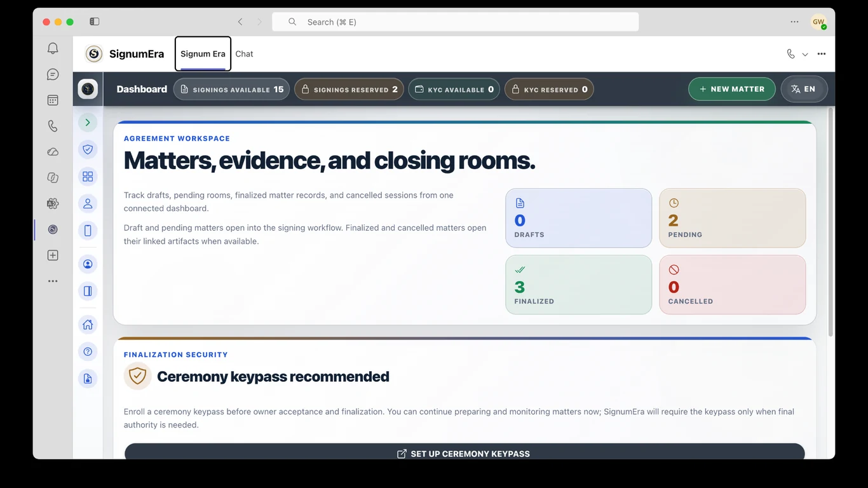Screen dimensions: 868x488
Task: Switch to the Chat tab
Action: pyautogui.click(x=244, y=54)
